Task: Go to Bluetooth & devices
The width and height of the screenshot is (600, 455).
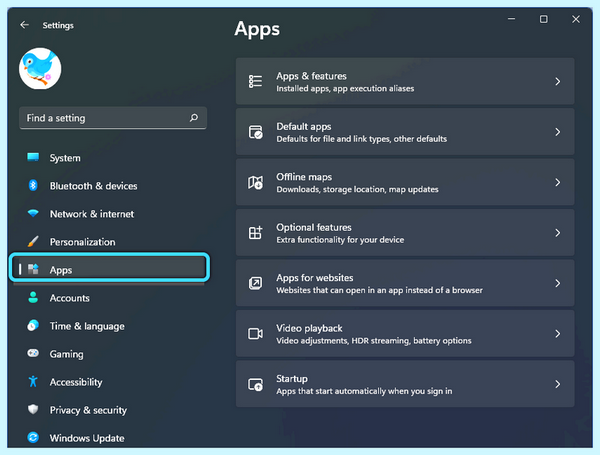Action: (x=93, y=186)
